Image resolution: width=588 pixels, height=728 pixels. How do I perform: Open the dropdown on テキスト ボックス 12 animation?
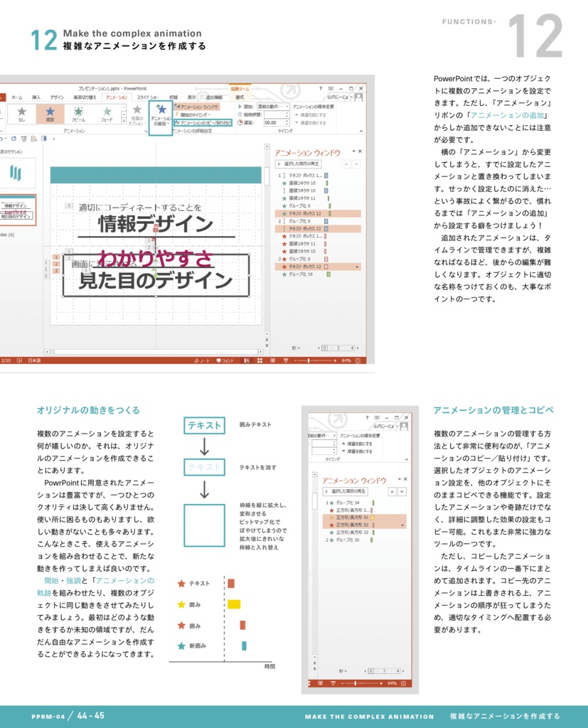click(x=357, y=267)
